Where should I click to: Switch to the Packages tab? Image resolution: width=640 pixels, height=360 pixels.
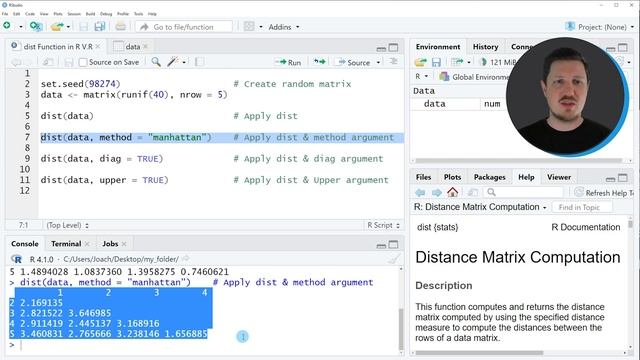point(489,177)
